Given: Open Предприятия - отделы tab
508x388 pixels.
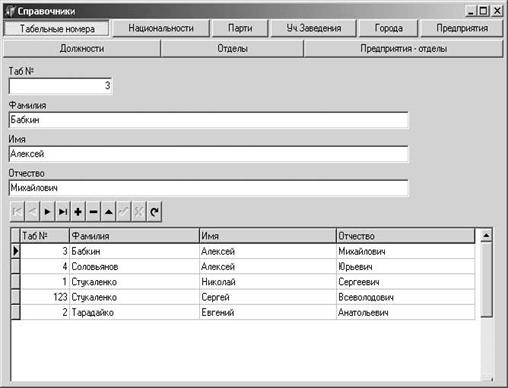Looking at the screenshot, I should click(x=403, y=49).
